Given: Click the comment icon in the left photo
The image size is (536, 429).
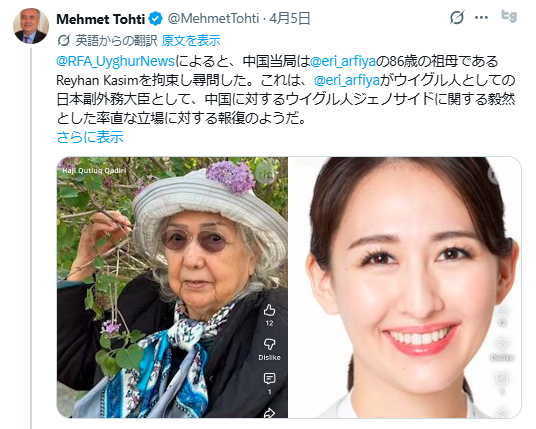Looking at the screenshot, I should pyautogui.click(x=269, y=378).
